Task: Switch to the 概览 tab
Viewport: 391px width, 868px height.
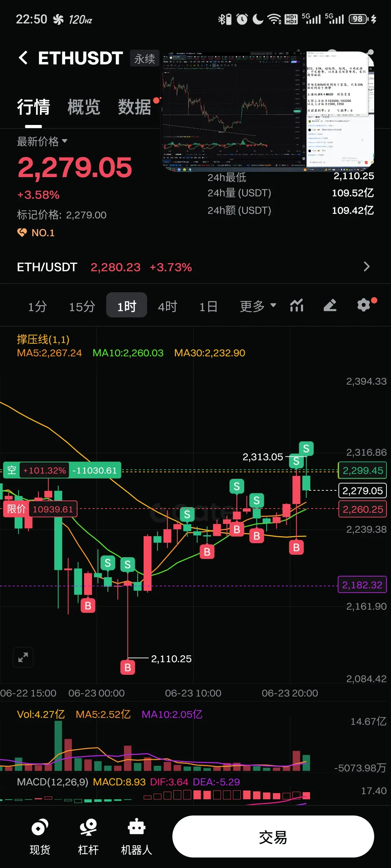Action: pos(84,107)
